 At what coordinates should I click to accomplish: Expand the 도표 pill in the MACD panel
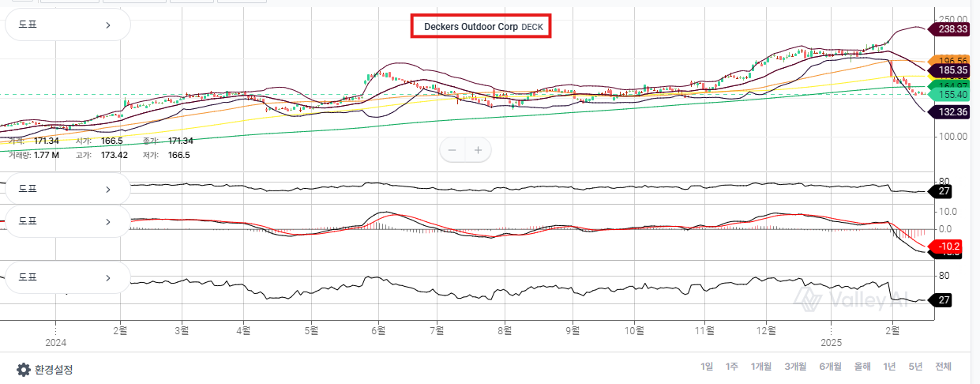[67, 221]
